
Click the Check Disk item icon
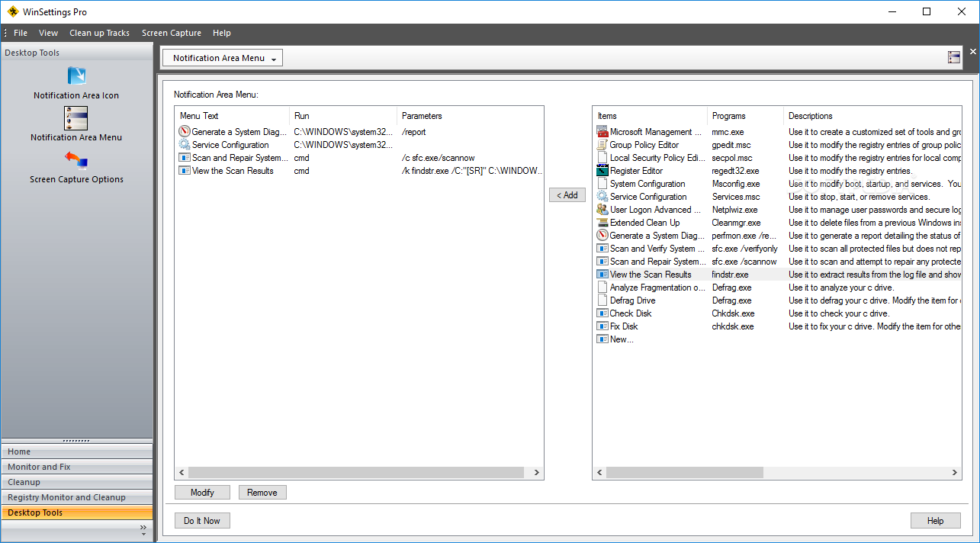pyautogui.click(x=602, y=313)
